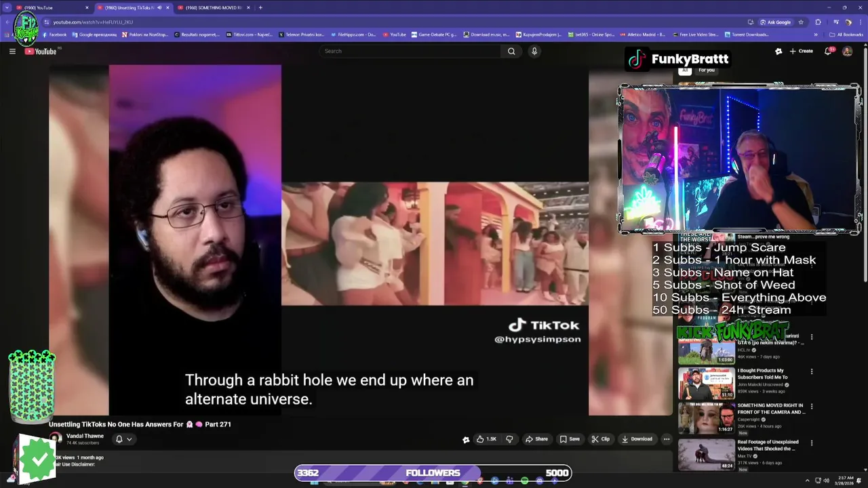
Task: Open the All Bookmarks folder
Action: 846,35
